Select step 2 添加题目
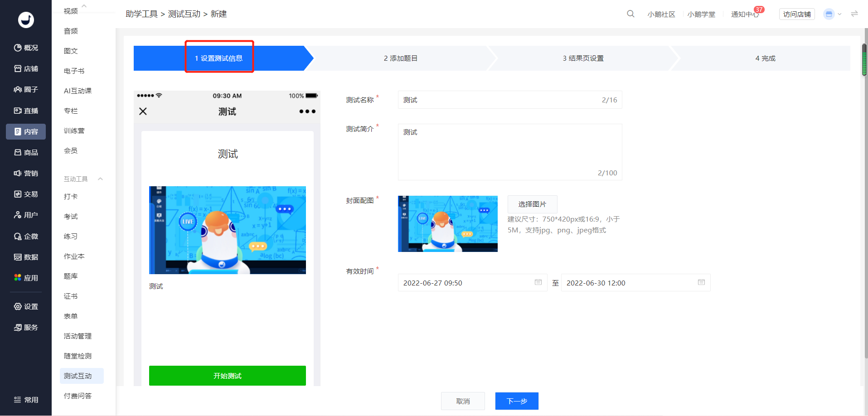Screen dimensions: 868x416 [401, 58]
